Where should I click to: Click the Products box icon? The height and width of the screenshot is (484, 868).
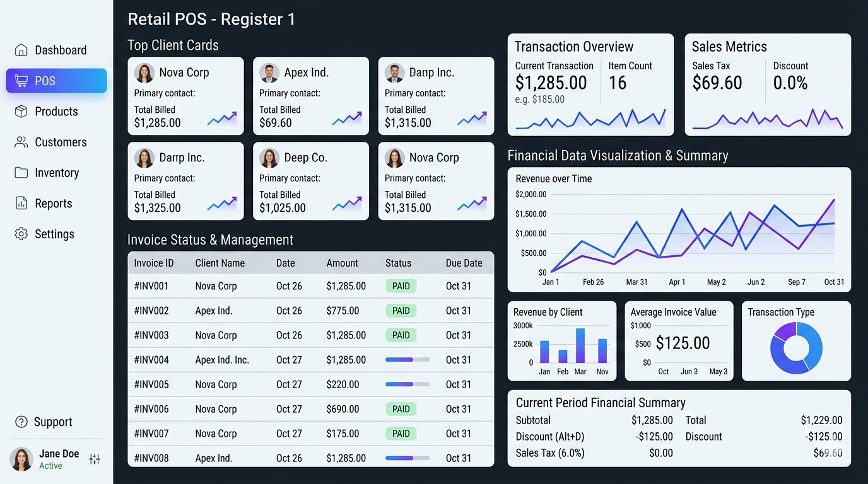click(21, 112)
